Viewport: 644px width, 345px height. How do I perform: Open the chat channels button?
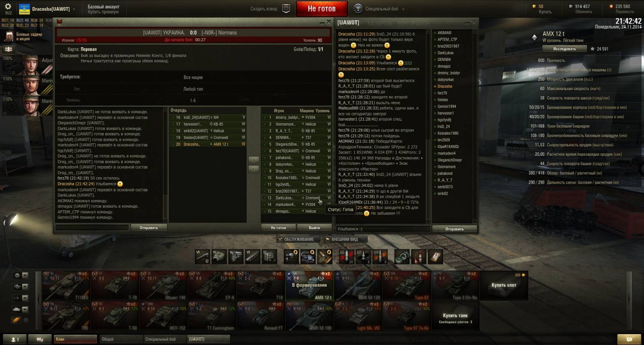coord(40,339)
